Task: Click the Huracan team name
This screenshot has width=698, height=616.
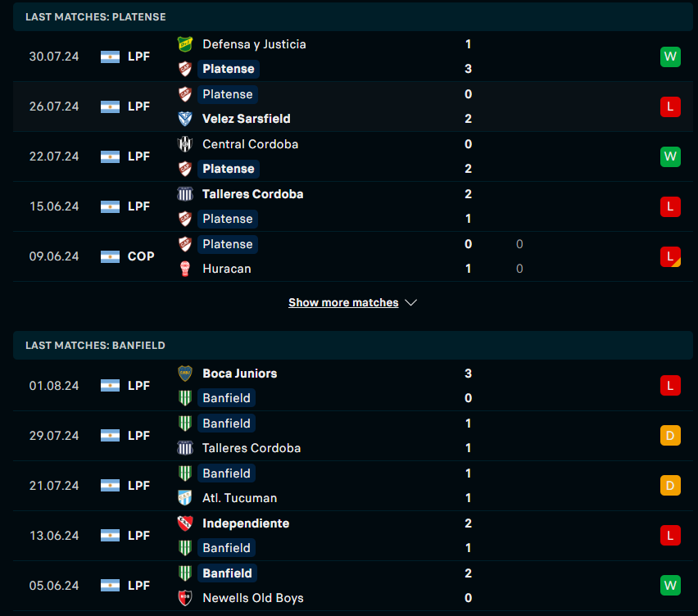Action: click(x=227, y=269)
